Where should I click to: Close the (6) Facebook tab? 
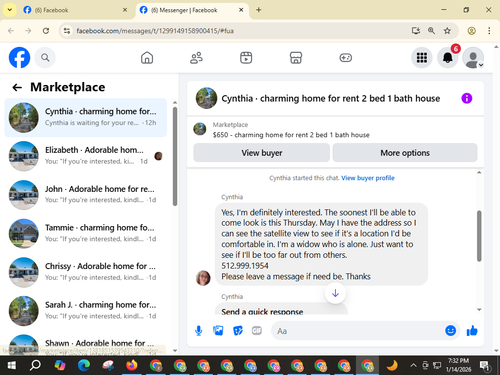point(125,10)
